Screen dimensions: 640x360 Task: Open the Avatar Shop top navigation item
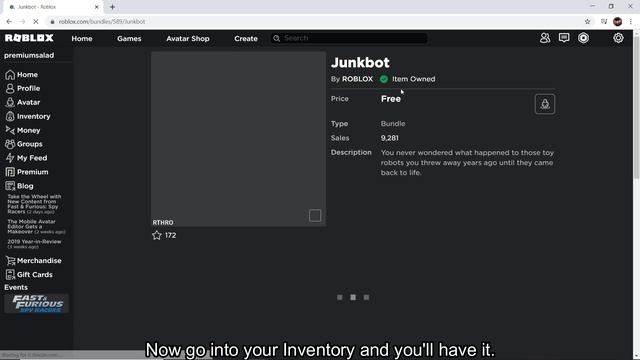click(x=188, y=38)
